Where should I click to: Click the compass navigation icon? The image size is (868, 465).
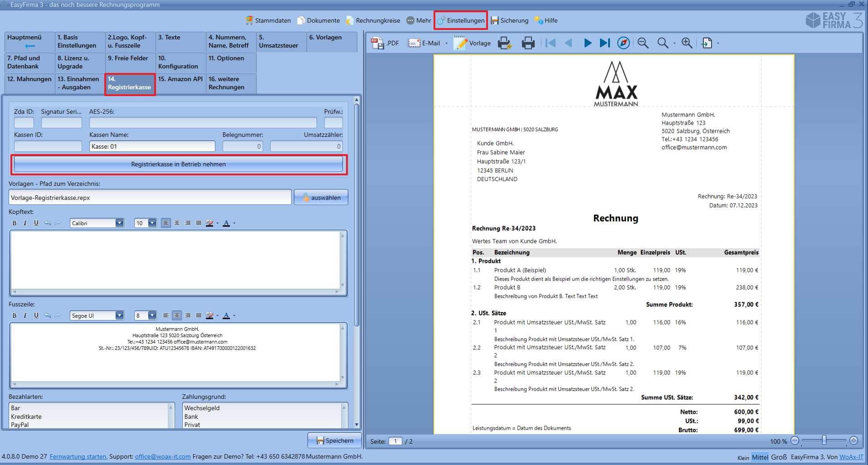point(624,43)
